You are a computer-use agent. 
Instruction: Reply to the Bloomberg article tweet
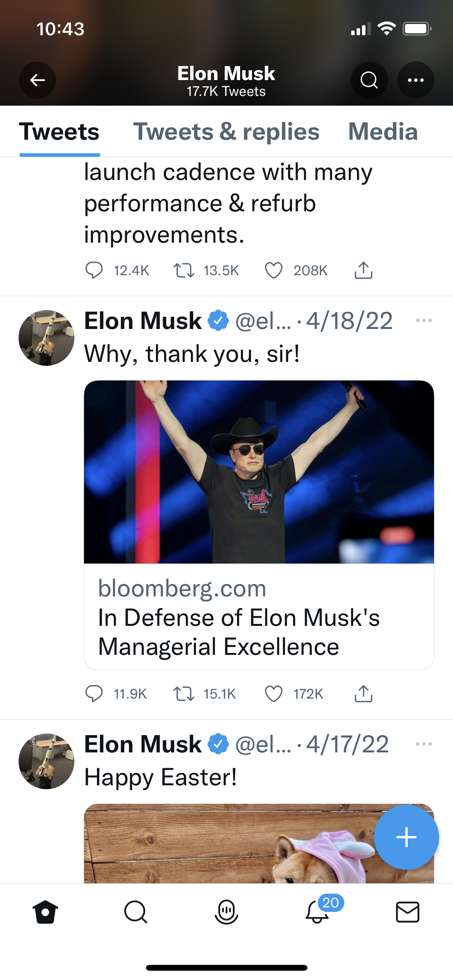click(x=94, y=694)
